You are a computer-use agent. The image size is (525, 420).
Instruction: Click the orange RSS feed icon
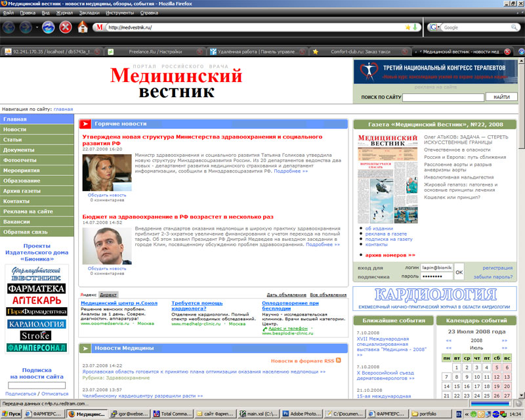pos(339,360)
